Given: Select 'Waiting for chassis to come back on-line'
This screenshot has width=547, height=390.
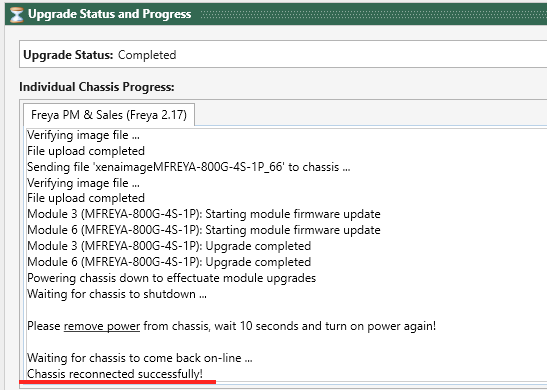Looking at the screenshot, I should (x=140, y=358).
